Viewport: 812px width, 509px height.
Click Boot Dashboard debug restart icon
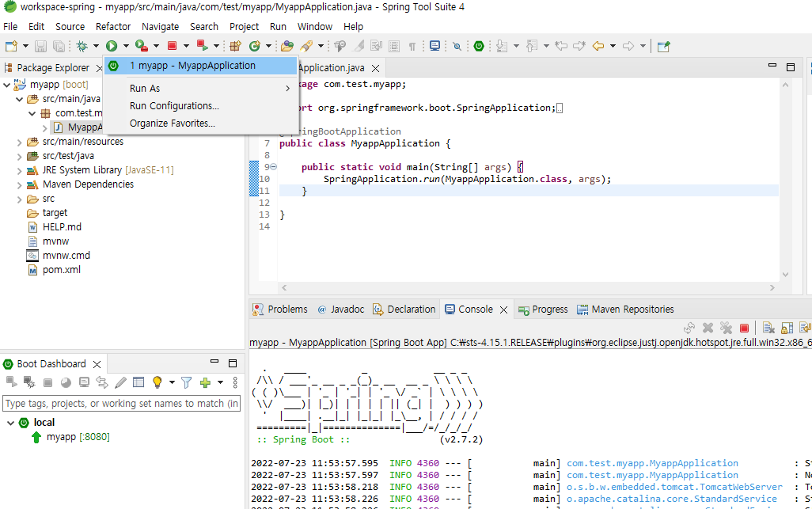(x=29, y=382)
